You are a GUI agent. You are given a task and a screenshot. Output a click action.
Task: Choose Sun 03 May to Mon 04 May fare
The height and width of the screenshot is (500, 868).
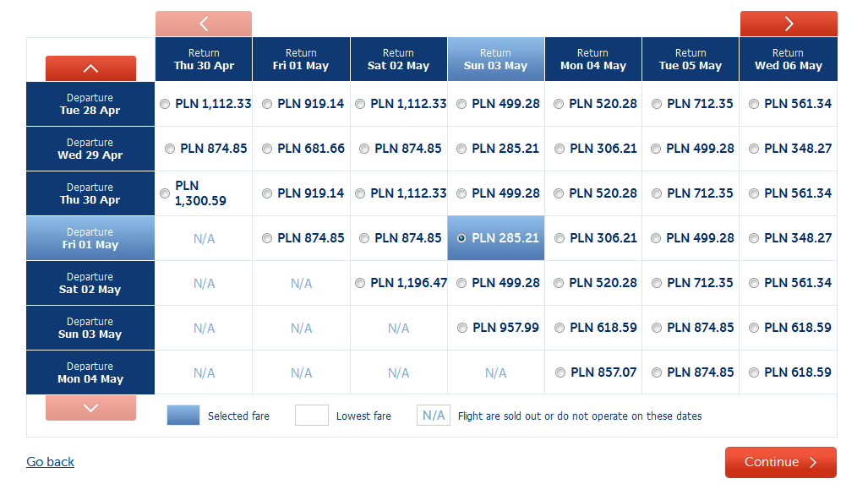[x=560, y=328]
